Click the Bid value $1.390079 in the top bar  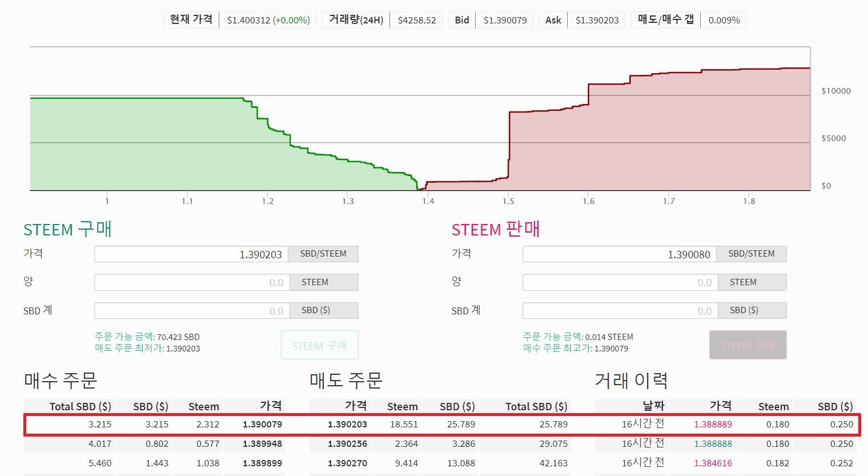click(505, 20)
